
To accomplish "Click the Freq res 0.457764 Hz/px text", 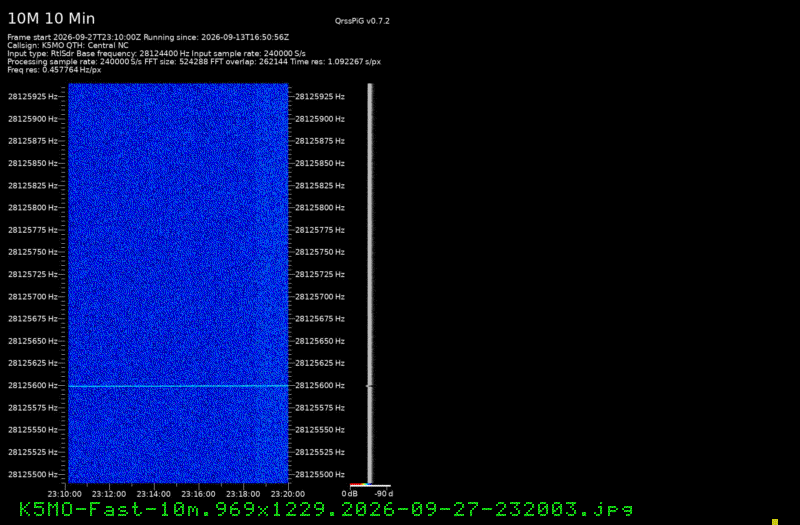I will point(54,70).
